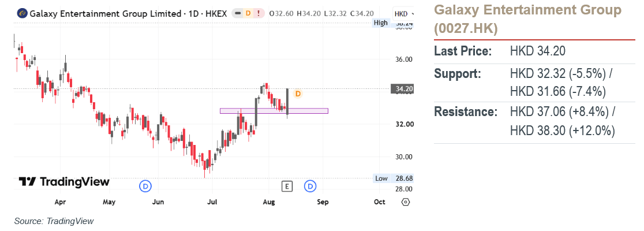Viewport: 644px width, 231px height.
Task: Click the Jul label on time axis
Action: 212,202
